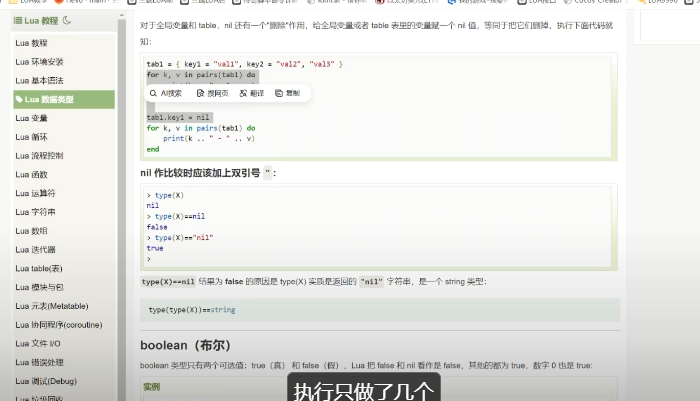Click the AI搜索 magnifier icon in popup
700x401 pixels.
pyautogui.click(x=155, y=93)
